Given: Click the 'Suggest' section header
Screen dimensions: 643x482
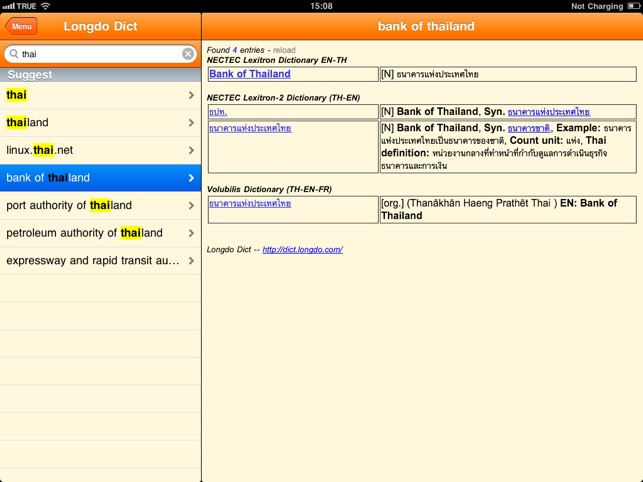Looking at the screenshot, I should (100, 75).
